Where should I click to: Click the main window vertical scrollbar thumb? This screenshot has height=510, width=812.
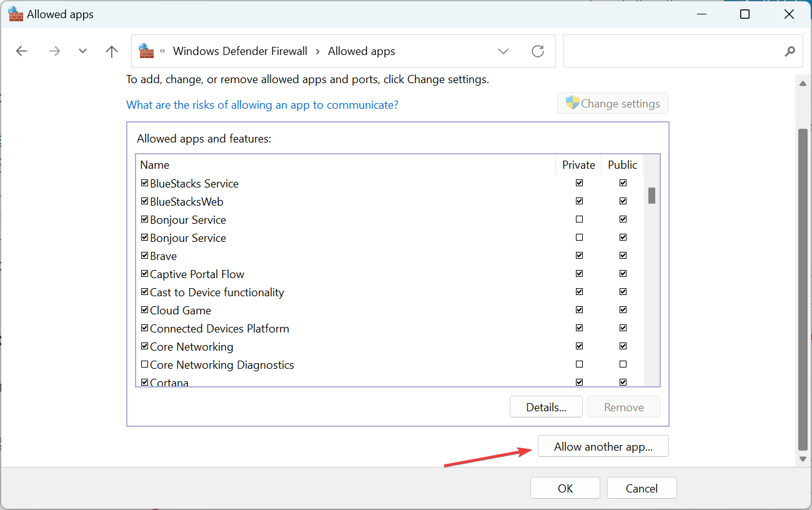(803, 289)
